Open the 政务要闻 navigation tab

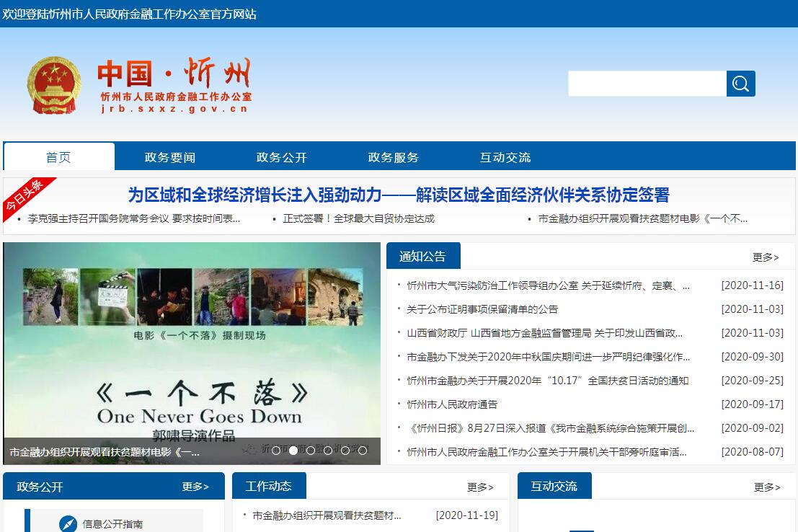pos(170,157)
